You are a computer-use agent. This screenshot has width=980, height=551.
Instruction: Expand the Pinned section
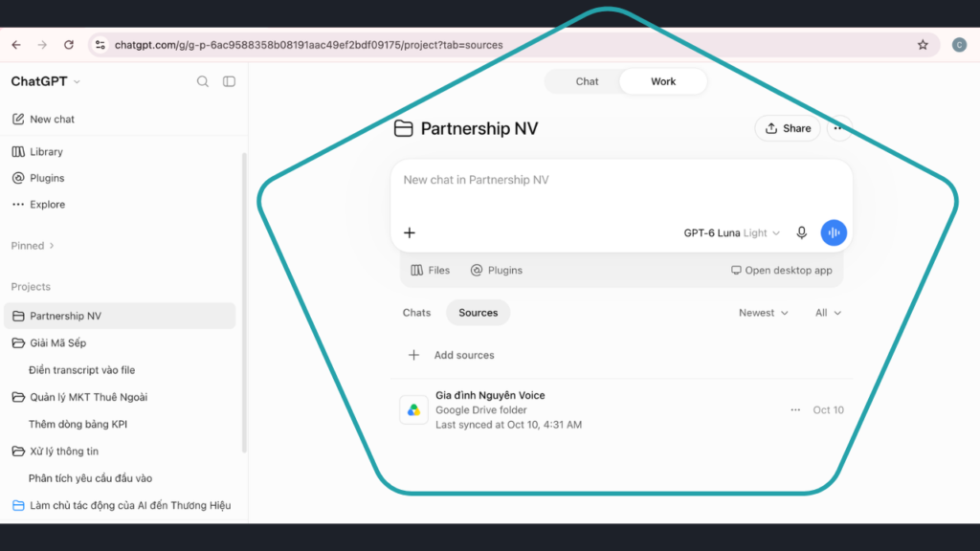click(33, 246)
